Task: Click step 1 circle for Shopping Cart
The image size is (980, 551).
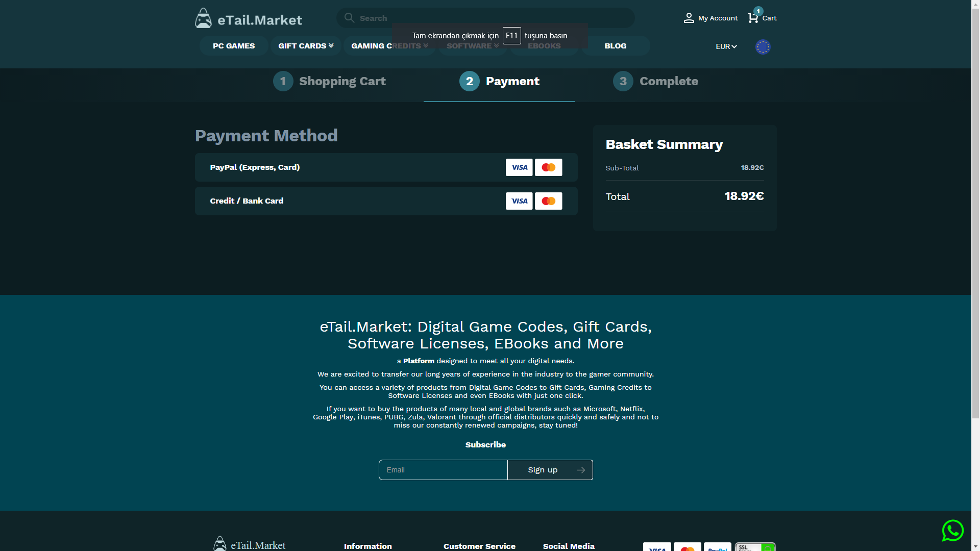Action: pyautogui.click(x=283, y=81)
